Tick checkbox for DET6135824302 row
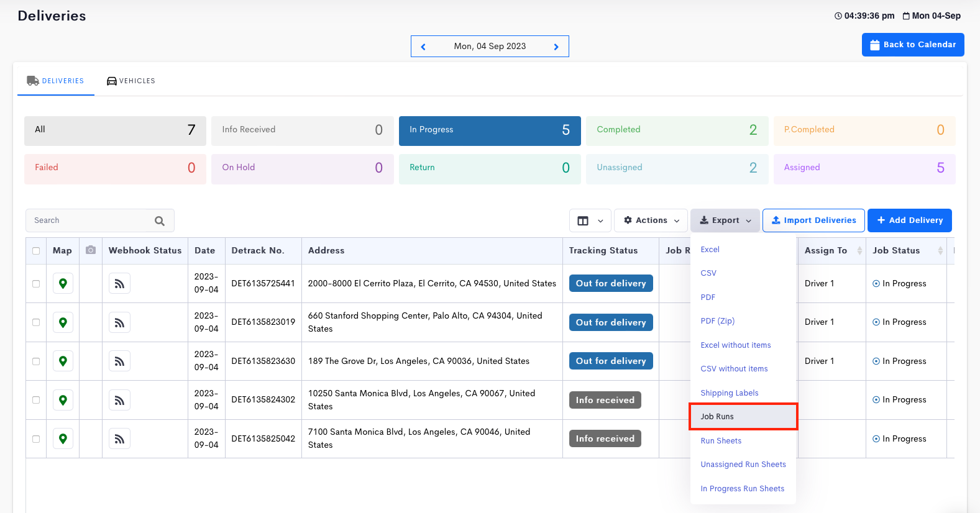Image resolution: width=980 pixels, height=513 pixels. pyautogui.click(x=36, y=400)
